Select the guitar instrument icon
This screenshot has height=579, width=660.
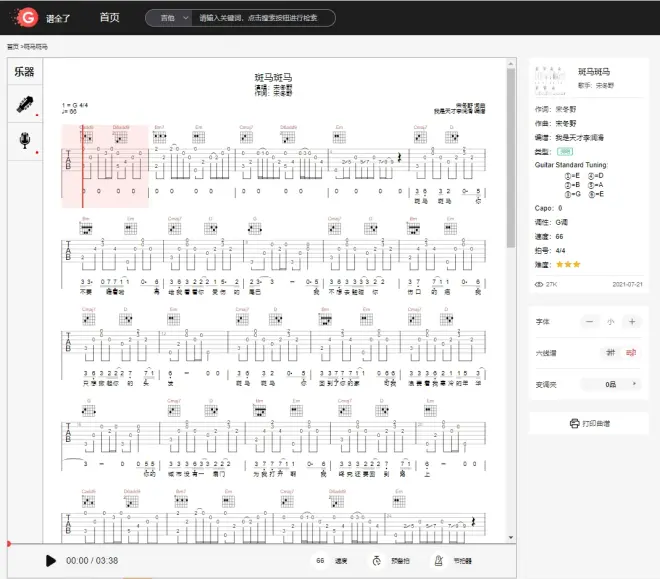pos(23,104)
